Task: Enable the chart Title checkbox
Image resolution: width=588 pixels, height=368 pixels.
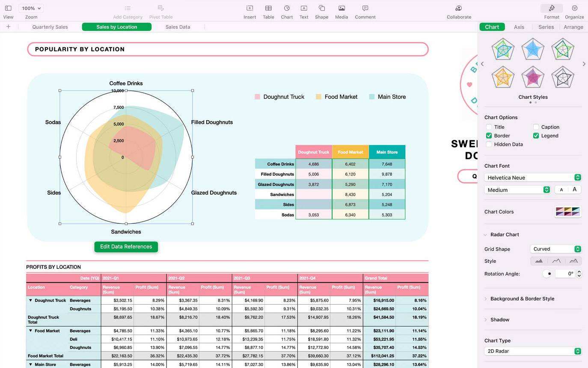Action: 489,127
